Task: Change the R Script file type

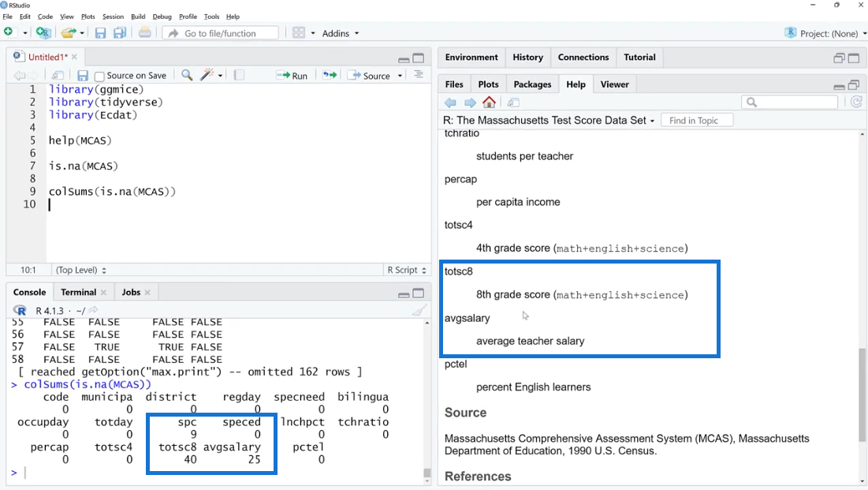Action: pyautogui.click(x=407, y=270)
